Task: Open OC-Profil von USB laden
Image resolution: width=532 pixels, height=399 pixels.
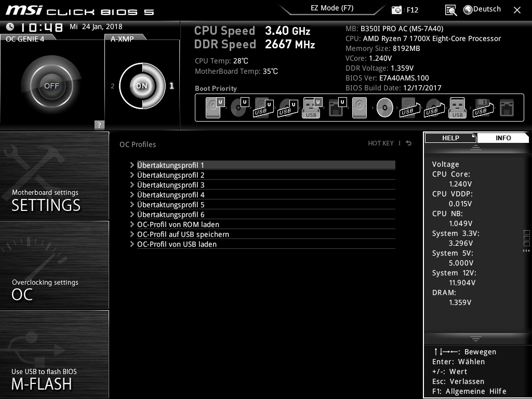Action: (266, 244)
